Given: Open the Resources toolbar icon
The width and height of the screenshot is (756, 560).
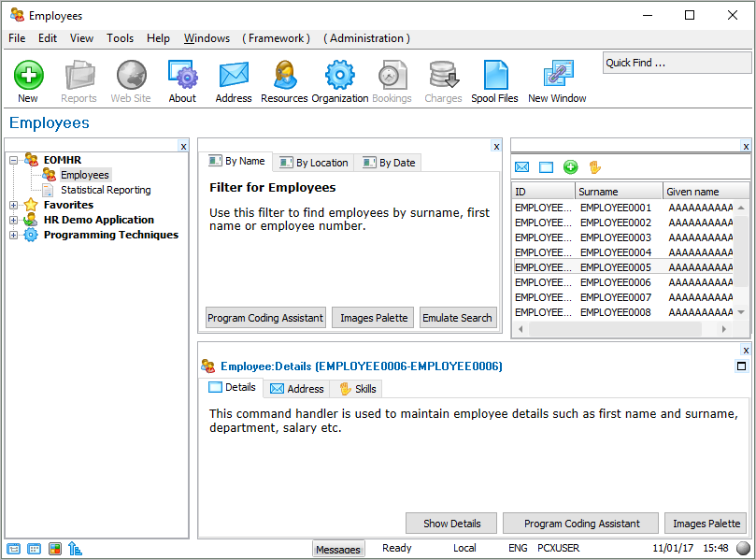Looking at the screenshot, I should (284, 76).
